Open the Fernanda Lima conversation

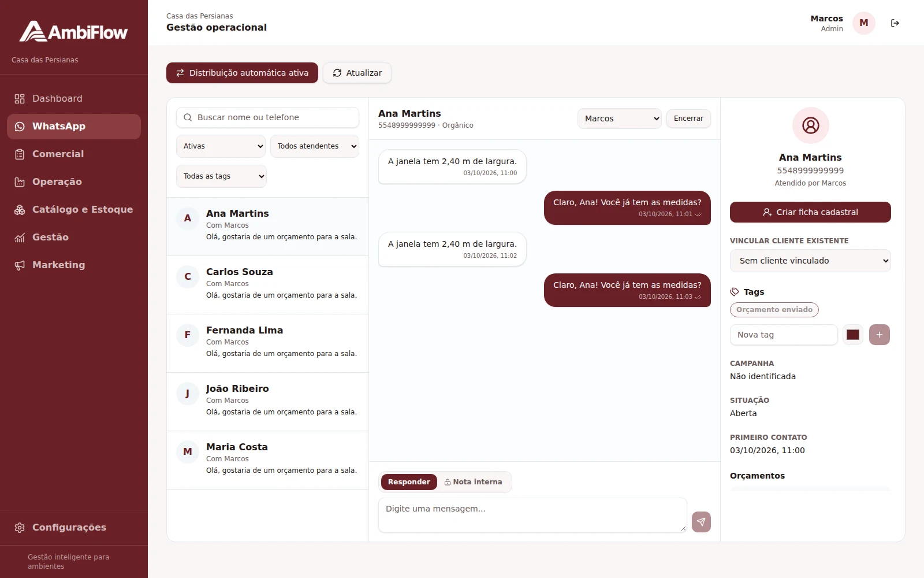click(x=267, y=343)
